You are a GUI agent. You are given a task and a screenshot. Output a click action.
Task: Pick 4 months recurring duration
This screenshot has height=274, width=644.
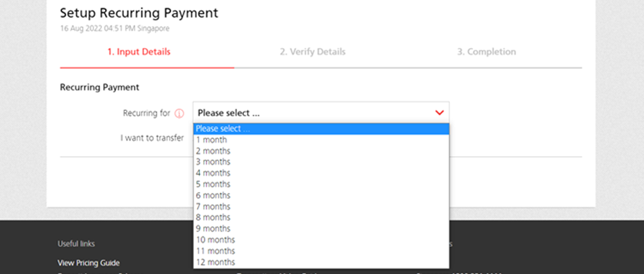pos(213,173)
